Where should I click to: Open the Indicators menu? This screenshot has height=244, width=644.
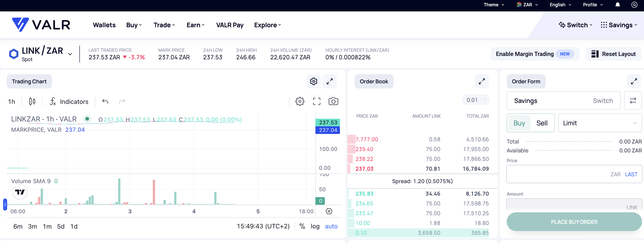tap(69, 102)
